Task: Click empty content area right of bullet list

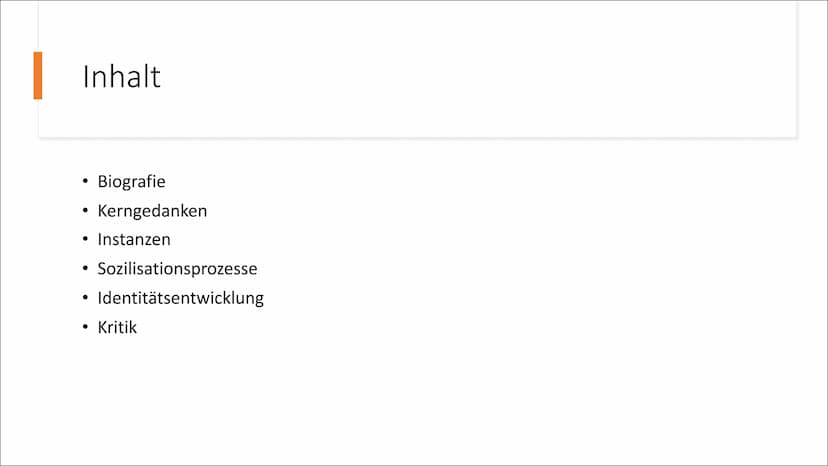Action: (528, 254)
